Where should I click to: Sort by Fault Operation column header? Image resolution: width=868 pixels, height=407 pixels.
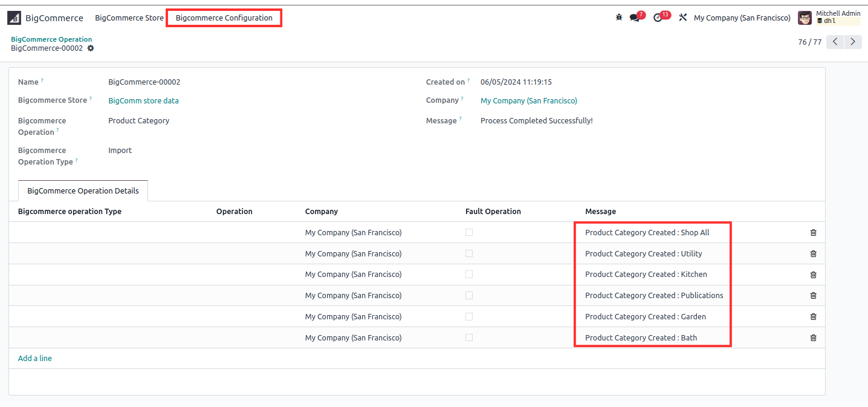pyautogui.click(x=493, y=212)
